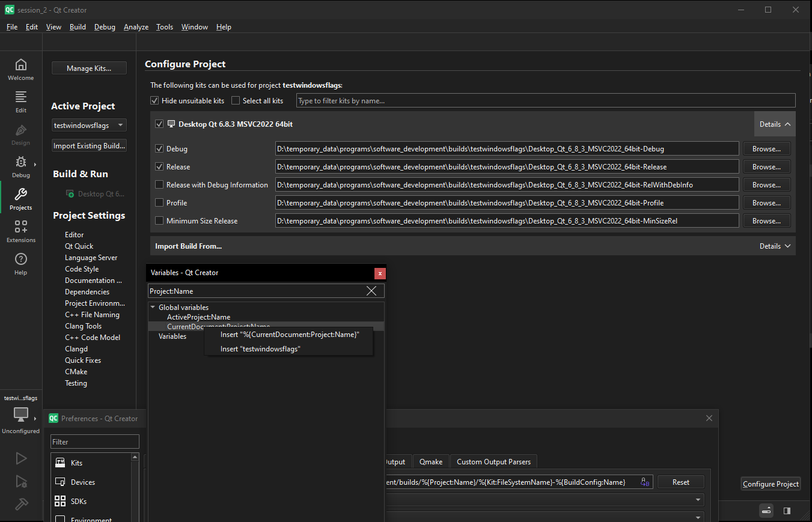
Task: Switch to Debug mode
Action: point(20,167)
